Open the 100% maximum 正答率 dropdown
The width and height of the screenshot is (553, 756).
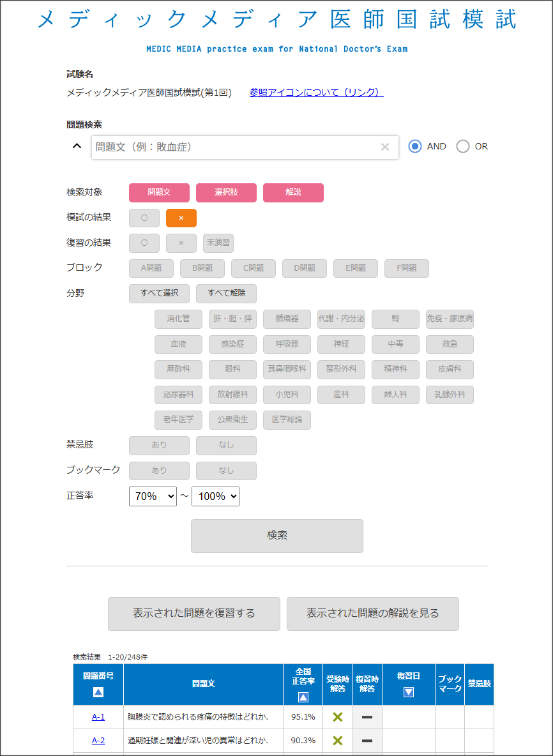pos(215,496)
